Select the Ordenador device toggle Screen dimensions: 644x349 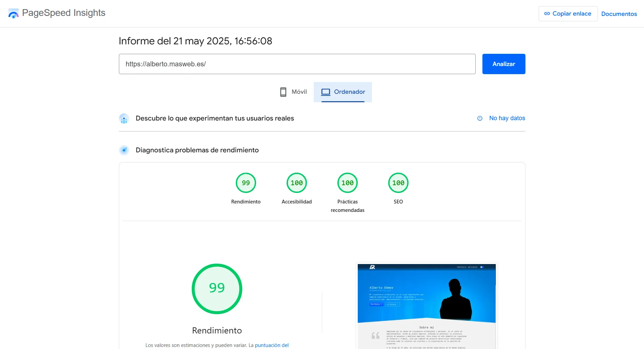coord(343,92)
